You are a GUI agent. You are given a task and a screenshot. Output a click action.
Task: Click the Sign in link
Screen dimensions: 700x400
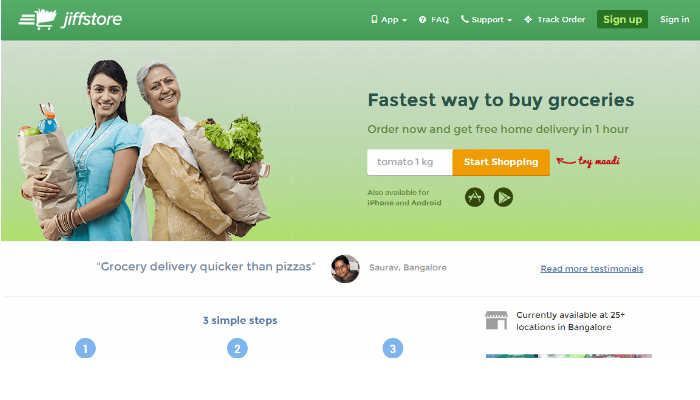[675, 19]
